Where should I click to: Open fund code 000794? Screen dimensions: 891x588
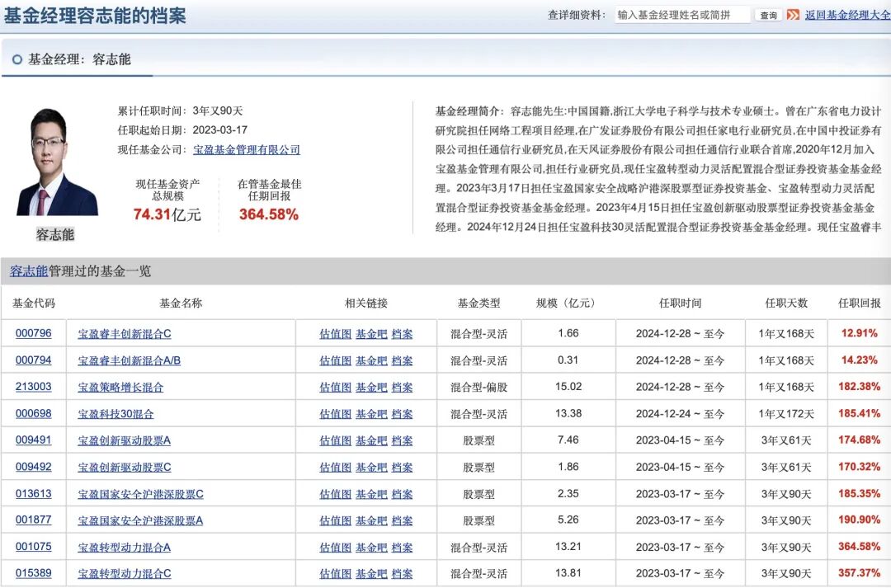[x=34, y=360]
